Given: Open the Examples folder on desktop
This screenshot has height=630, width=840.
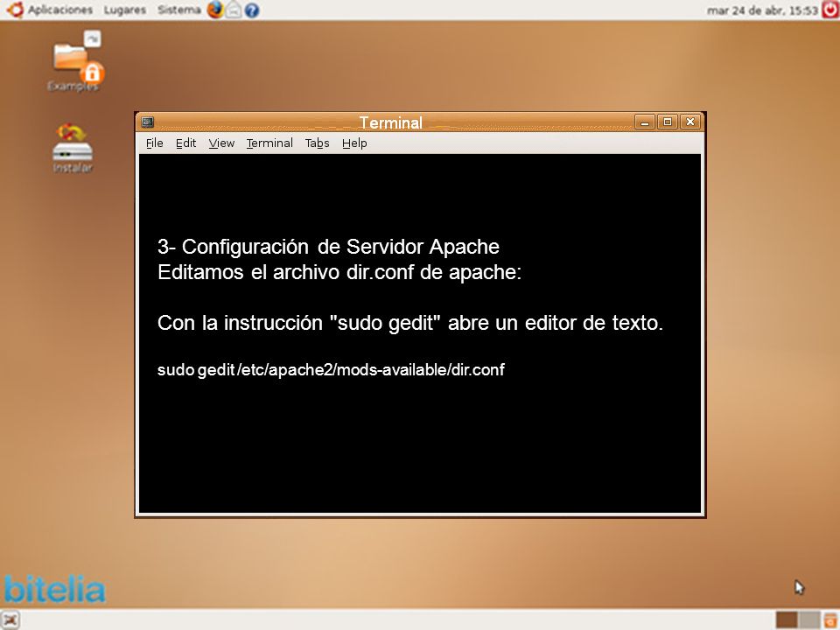Looking at the screenshot, I should (75, 61).
